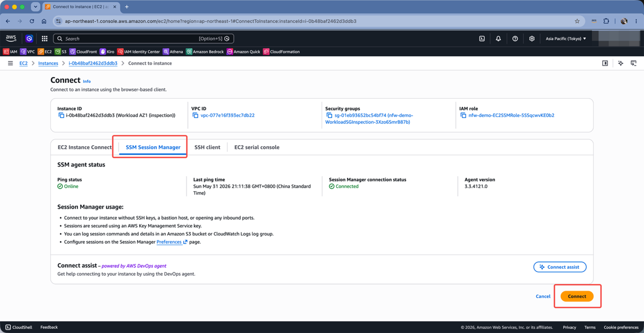Image resolution: width=644 pixels, height=333 pixels.
Task: Close the Connect to instance browser tab
Action: coord(115,7)
